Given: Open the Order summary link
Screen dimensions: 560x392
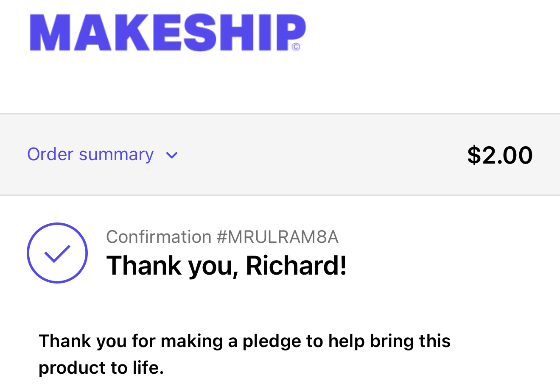Looking at the screenshot, I should click(x=90, y=155).
